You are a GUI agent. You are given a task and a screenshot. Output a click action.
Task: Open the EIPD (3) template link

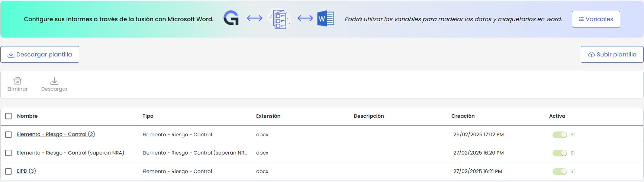(26, 171)
